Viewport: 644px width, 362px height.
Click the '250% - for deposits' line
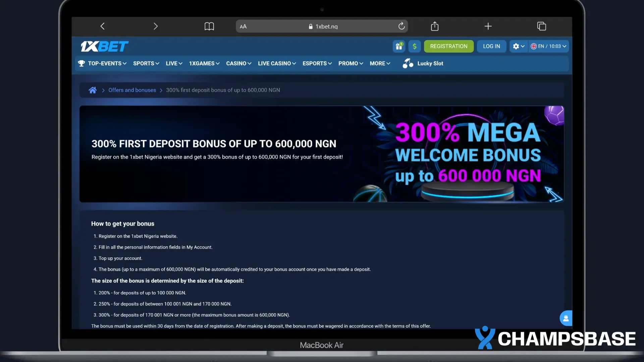[x=165, y=304]
